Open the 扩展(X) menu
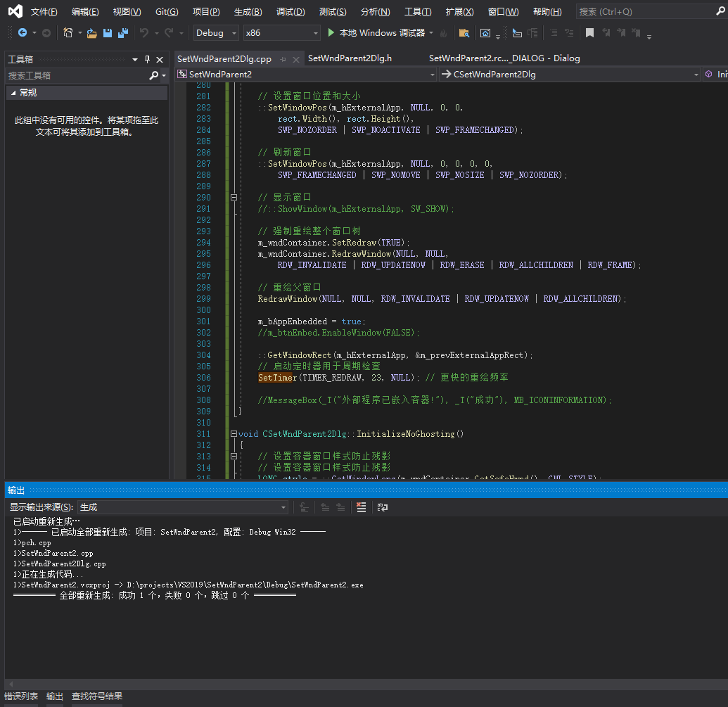The image size is (728, 707). click(459, 11)
